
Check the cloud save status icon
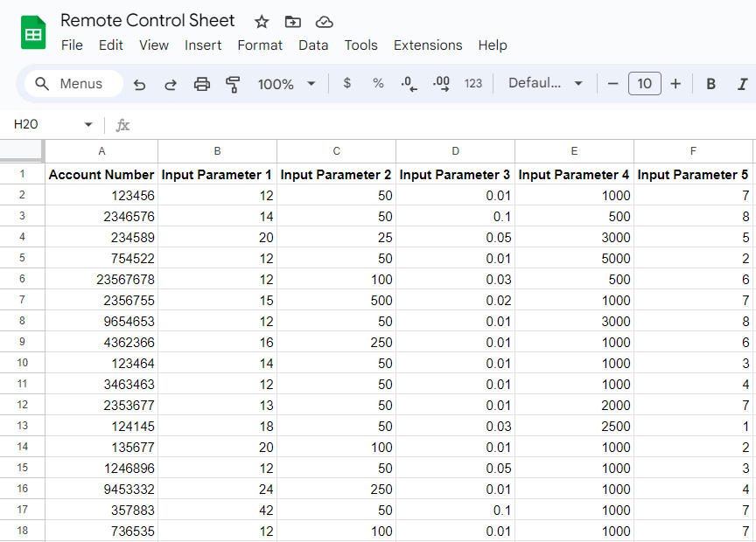(324, 22)
